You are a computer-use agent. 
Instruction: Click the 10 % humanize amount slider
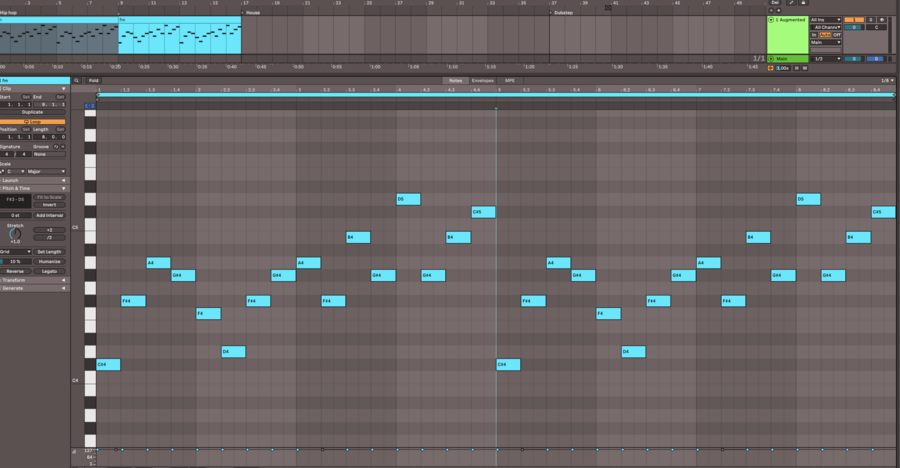15,262
